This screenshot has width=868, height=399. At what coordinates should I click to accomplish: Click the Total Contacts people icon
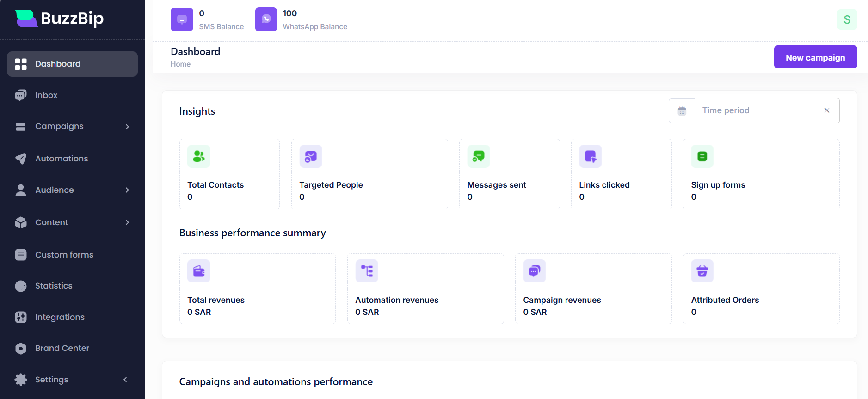pos(199,156)
